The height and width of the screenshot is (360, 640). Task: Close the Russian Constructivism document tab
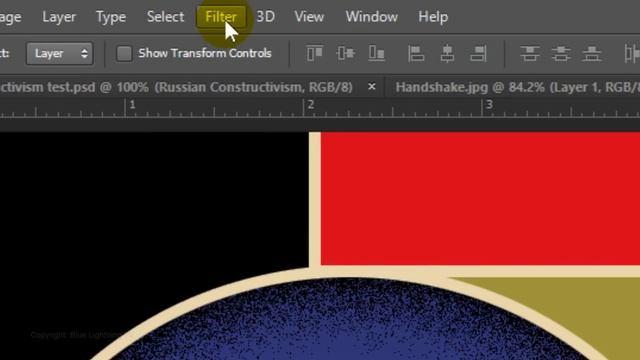371,87
